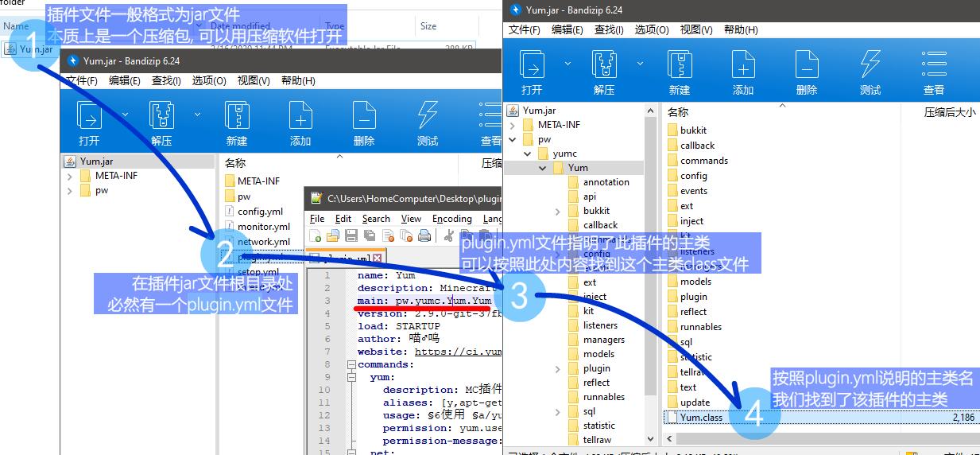980x455 pixels.
Task: Open Notepad++ File menu
Action: pos(317,219)
